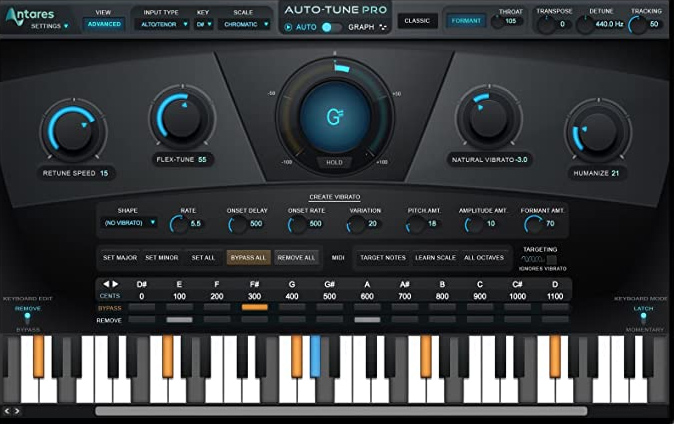Click the first orange piano key
Screen dimensions: 674x424
pyautogui.click(x=38, y=356)
